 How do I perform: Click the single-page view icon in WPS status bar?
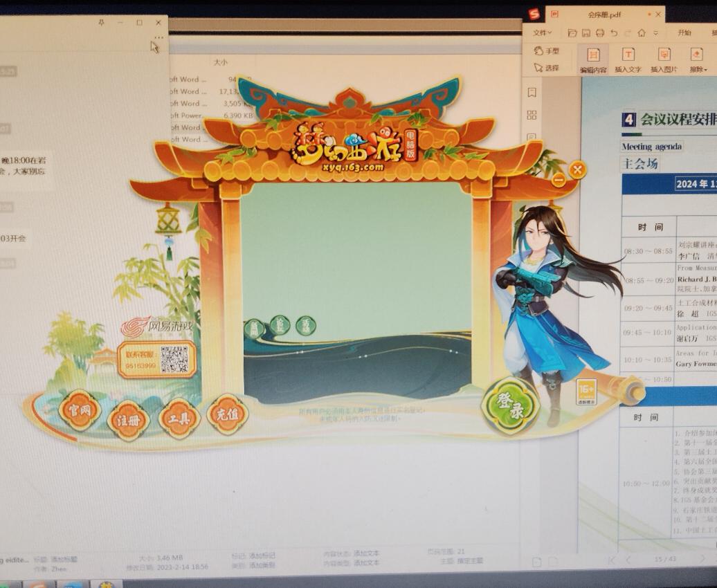[x=537, y=562]
